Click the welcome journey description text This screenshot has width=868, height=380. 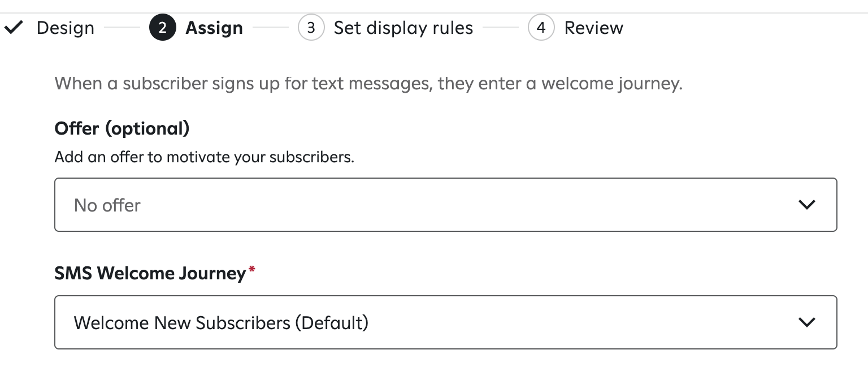tap(368, 83)
